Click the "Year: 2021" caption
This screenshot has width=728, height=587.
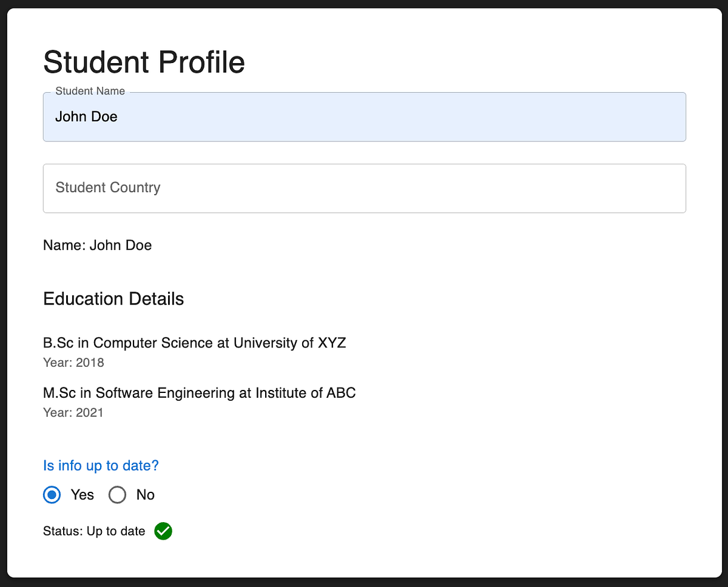click(73, 413)
